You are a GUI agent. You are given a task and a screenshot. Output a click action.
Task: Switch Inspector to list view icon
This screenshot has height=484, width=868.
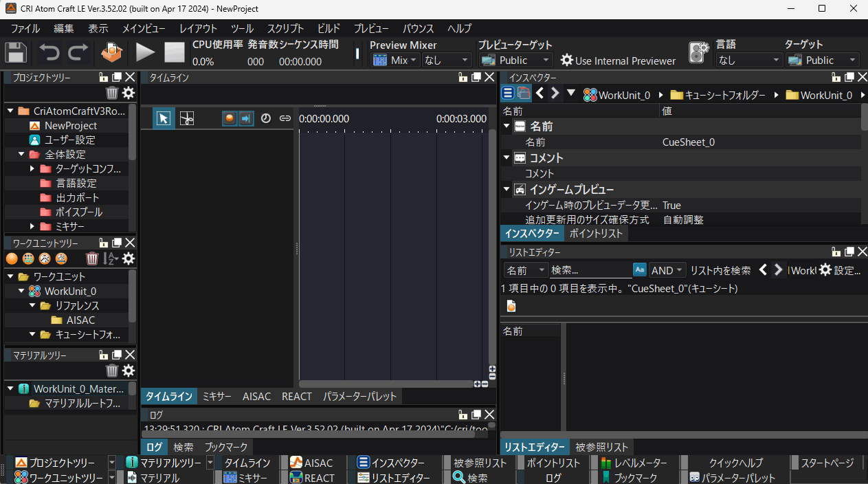pyautogui.click(x=508, y=93)
